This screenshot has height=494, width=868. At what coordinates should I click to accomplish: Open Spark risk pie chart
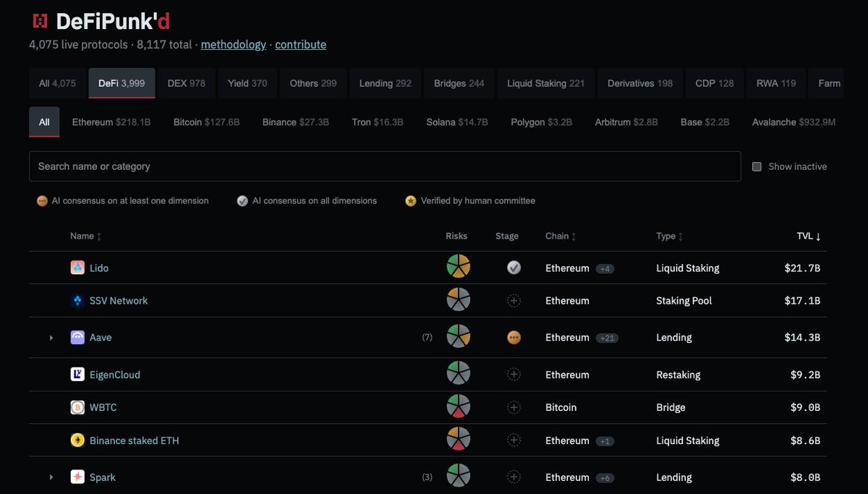(x=459, y=477)
